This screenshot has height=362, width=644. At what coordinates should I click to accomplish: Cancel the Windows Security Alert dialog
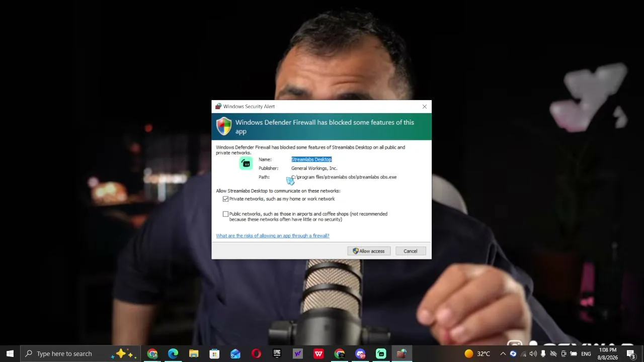click(x=410, y=251)
